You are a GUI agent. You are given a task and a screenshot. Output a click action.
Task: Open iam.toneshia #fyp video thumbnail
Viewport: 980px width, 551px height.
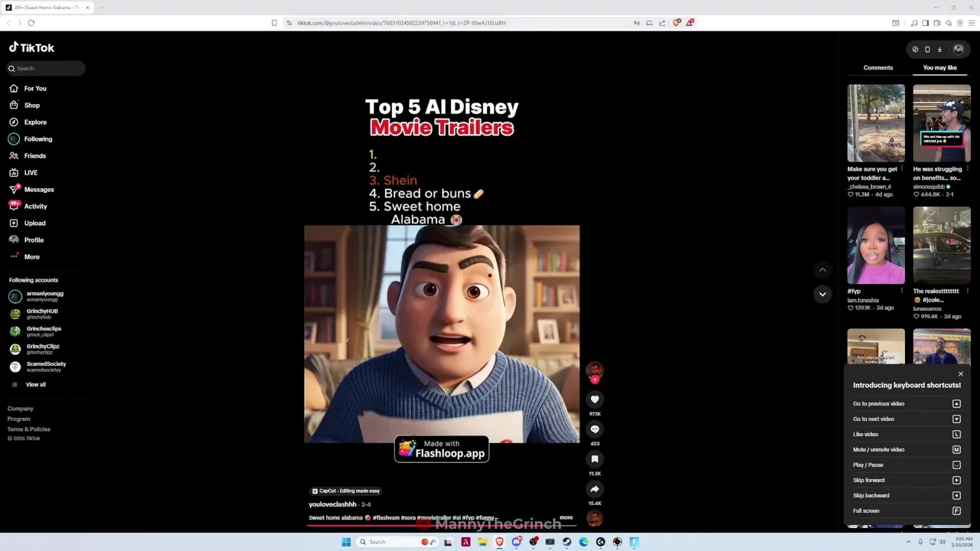coord(876,246)
